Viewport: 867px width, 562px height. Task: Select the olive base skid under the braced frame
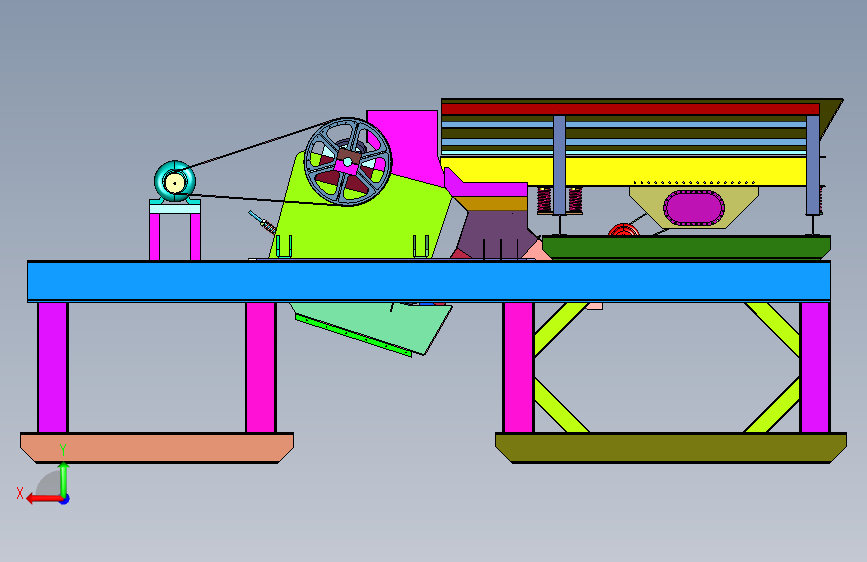click(671, 447)
